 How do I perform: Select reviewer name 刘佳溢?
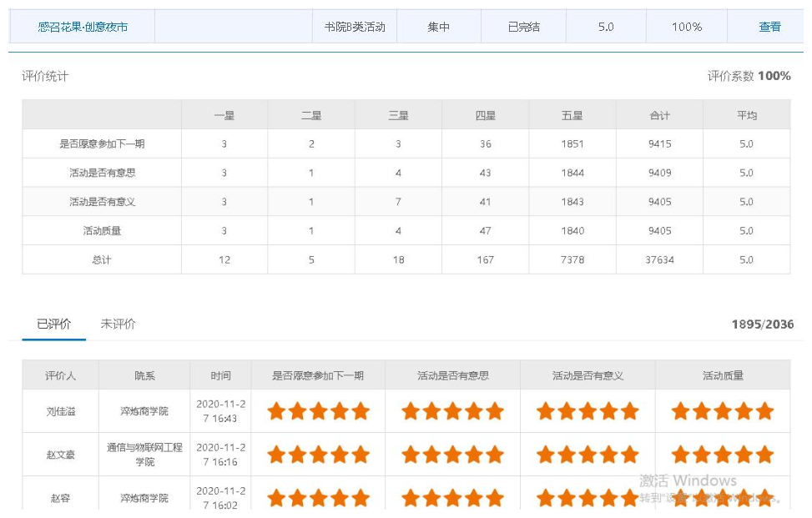(60, 411)
